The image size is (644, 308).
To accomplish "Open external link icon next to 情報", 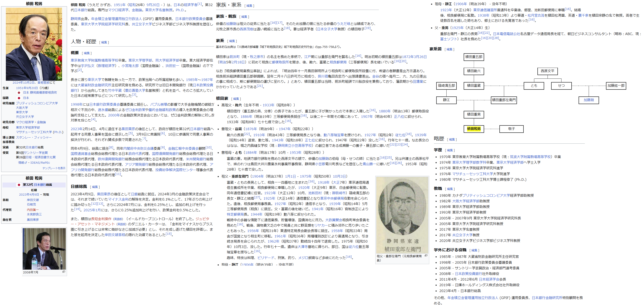I will (25, 163).
